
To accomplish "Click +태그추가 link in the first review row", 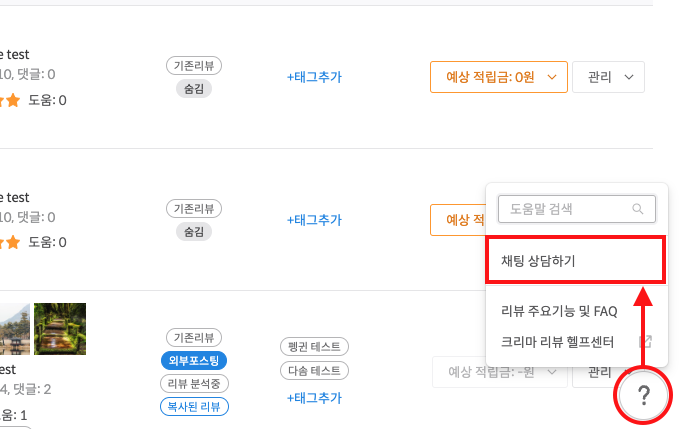I will (x=314, y=77).
